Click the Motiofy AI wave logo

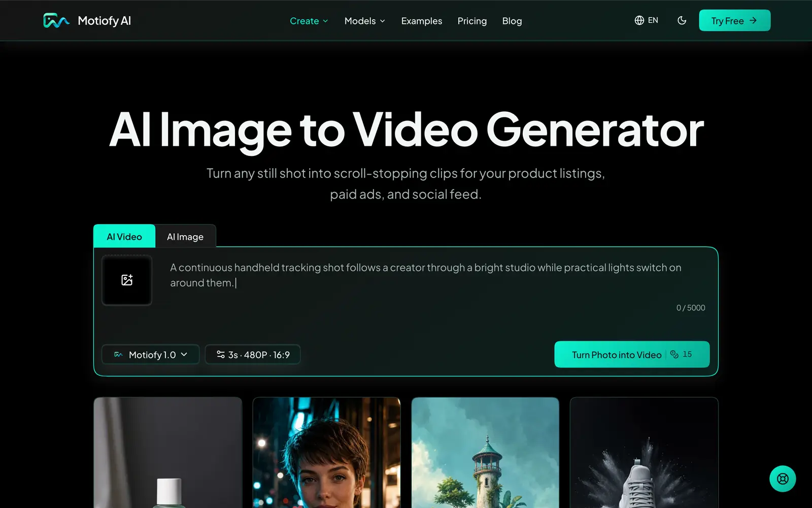[56, 20]
